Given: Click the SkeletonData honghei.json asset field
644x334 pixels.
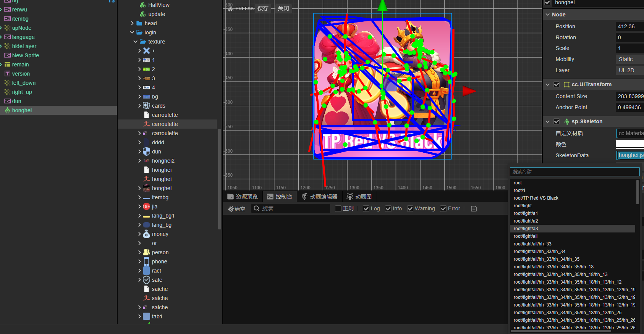Looking at the screenshot, I should click(x=630, y=155).
